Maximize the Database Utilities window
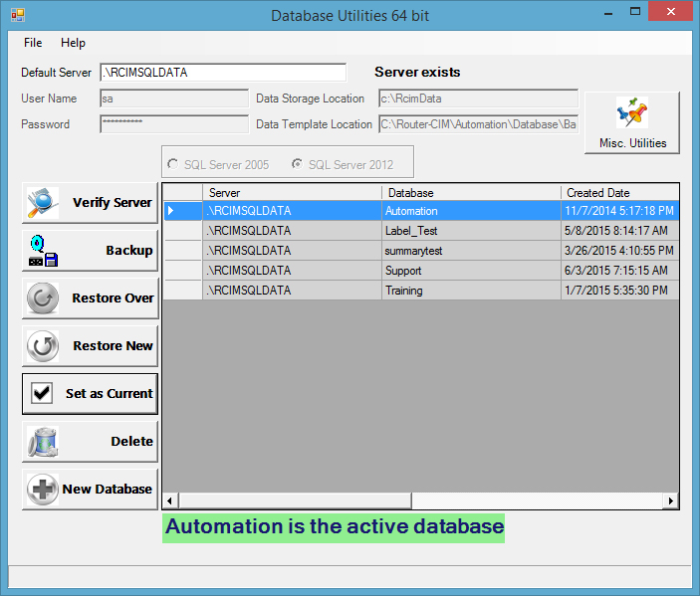This screenshot has height=596, width=700. 635,12
